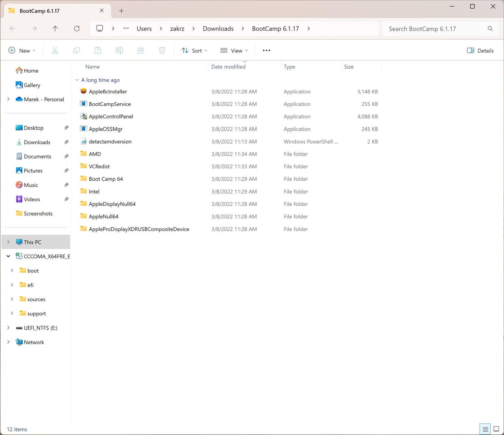Close the BootCamp 6.1.17 tab
Screen dimensions: 504x435
[x=102, y=11]
